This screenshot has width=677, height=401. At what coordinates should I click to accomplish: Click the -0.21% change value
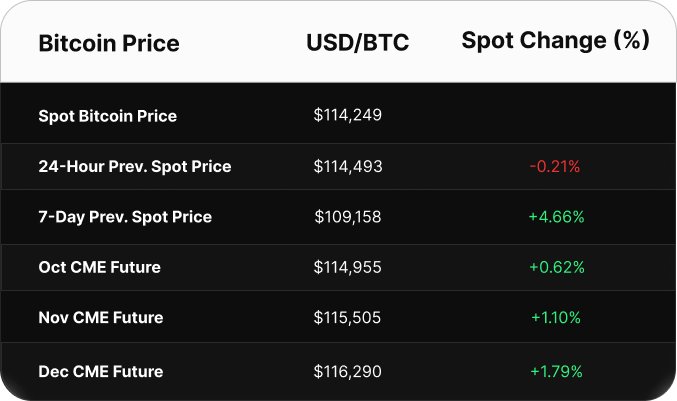556,166
